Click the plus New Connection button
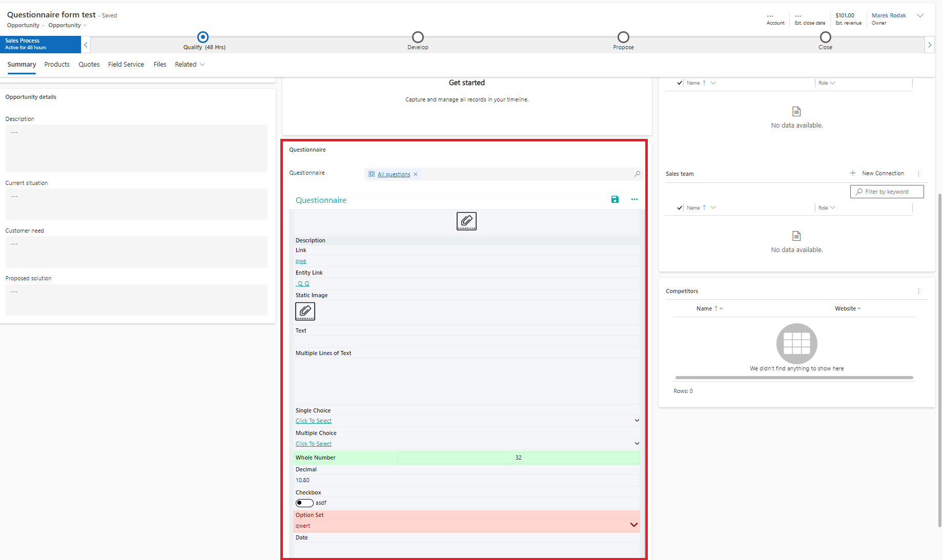The image size is (943, 560). click(877, 173)
